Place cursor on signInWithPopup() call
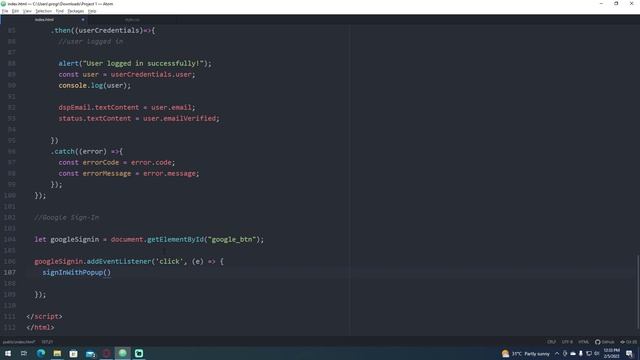The height and width of the screenshot is (360, 640). tap(76, 272)
